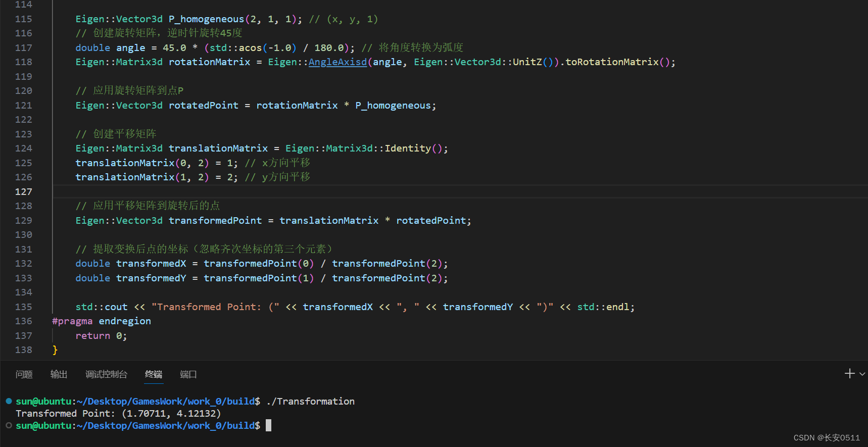Open the 调试控制台 tab

pos(106,374)
